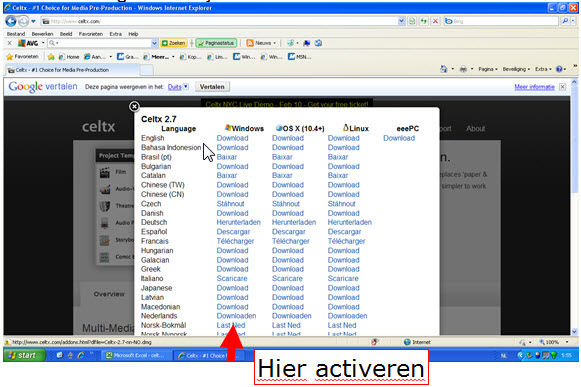
Task: Click the Linux Stáhnout link for Czech
Action: tap(341, 204)
